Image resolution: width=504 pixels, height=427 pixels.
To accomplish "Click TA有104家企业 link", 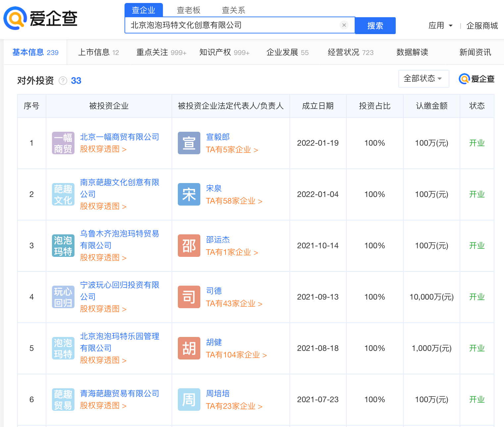I will pyautogui.click(x=236, y=355).
